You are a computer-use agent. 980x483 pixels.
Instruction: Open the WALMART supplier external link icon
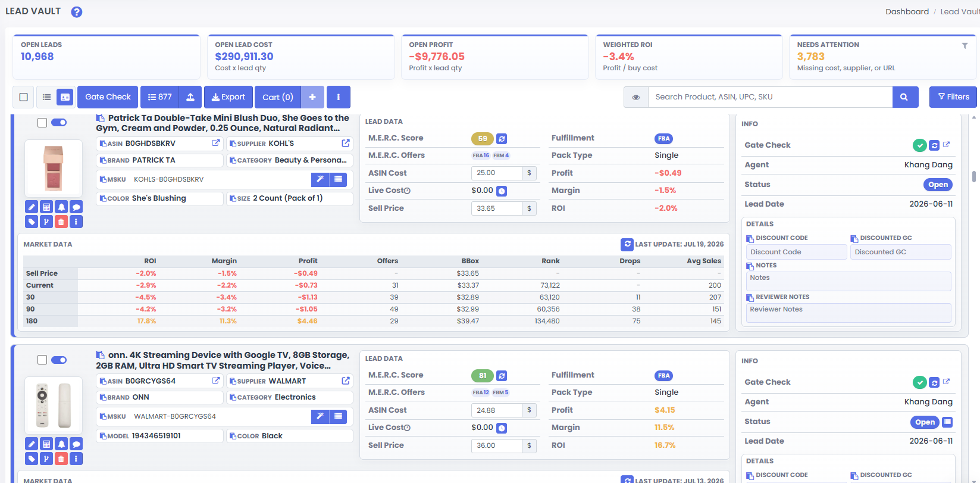tap(346, 381)
